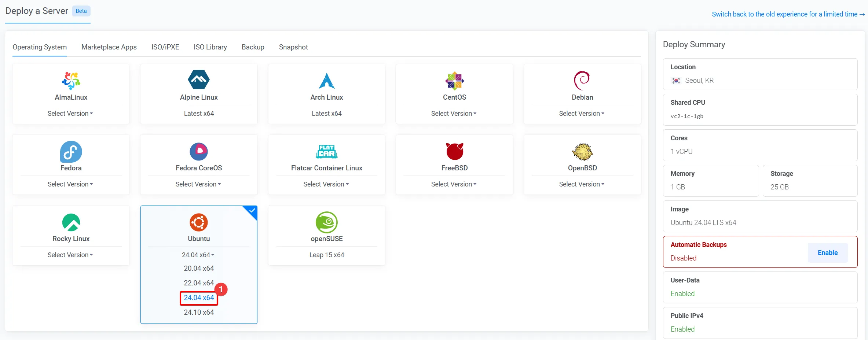Select Arch Linux Latest x64
The width and height of the screenshot is (868, 340).
click(326, 114)
